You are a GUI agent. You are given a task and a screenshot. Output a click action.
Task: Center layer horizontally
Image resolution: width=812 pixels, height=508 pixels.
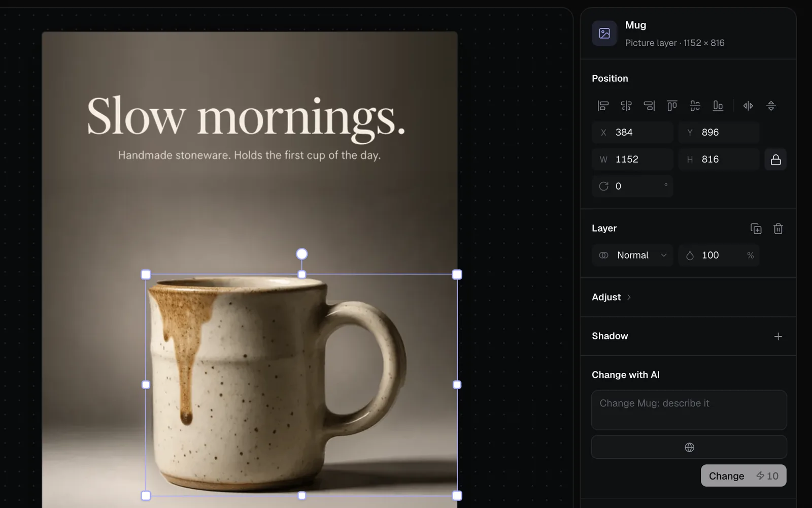click(626, 106)
